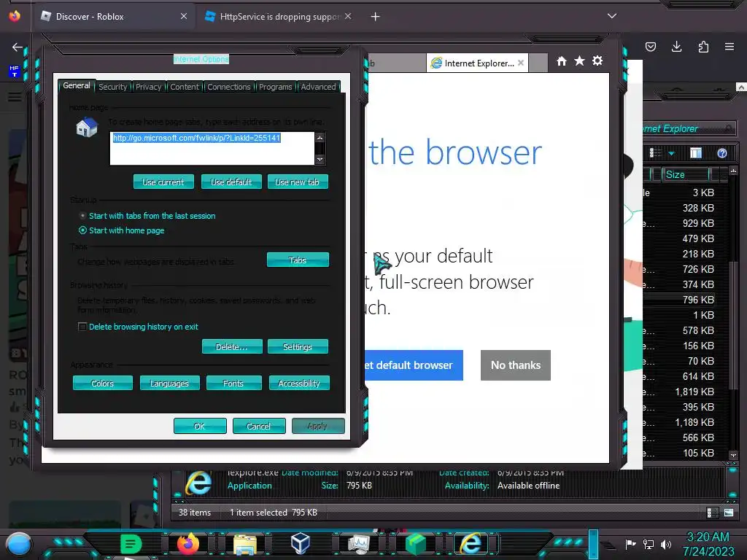Click home page box scroll down arrow
747x560 pixels.
point(320,160)
